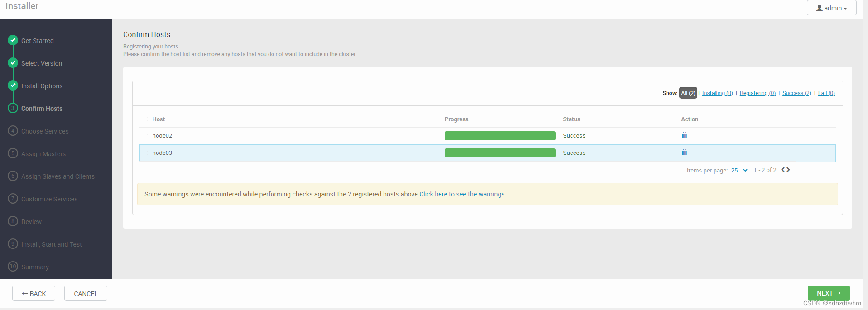Open Install Options wizard step
This screenshot has width=868, height=310.
point(42,86)
